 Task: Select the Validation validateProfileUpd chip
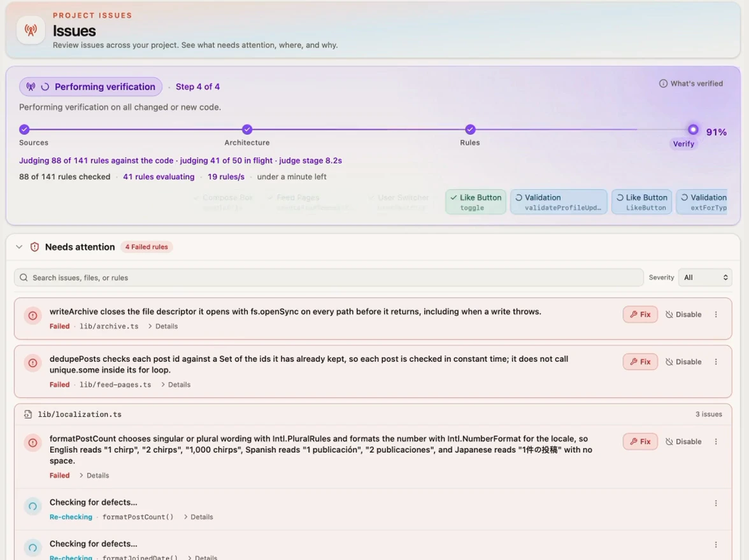[x=559, y=202]
